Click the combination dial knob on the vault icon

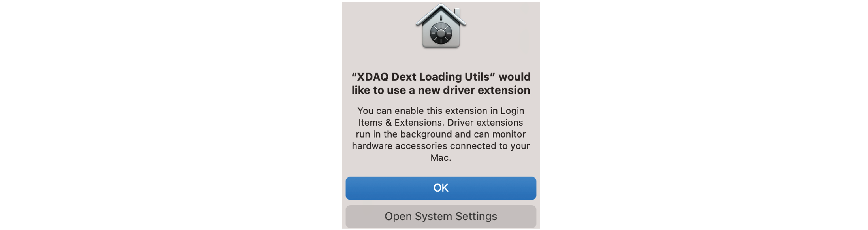tap(441, 34)
